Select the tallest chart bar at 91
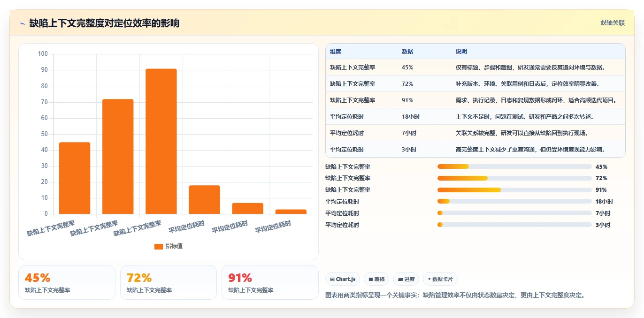 (x=161, y=141)
